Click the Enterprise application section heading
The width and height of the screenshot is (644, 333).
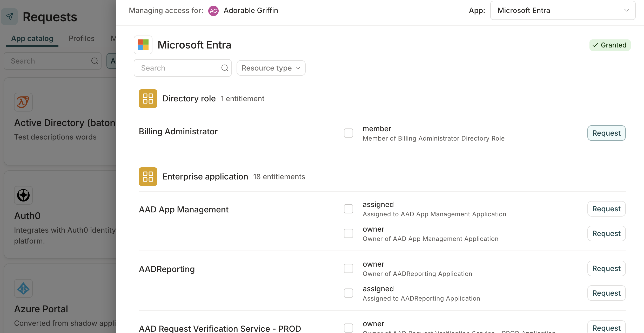[x=205, y=177]
